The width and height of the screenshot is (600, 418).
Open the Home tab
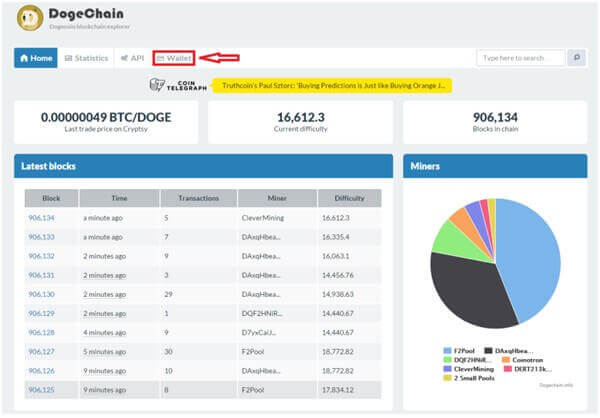[x=35, y=58]
